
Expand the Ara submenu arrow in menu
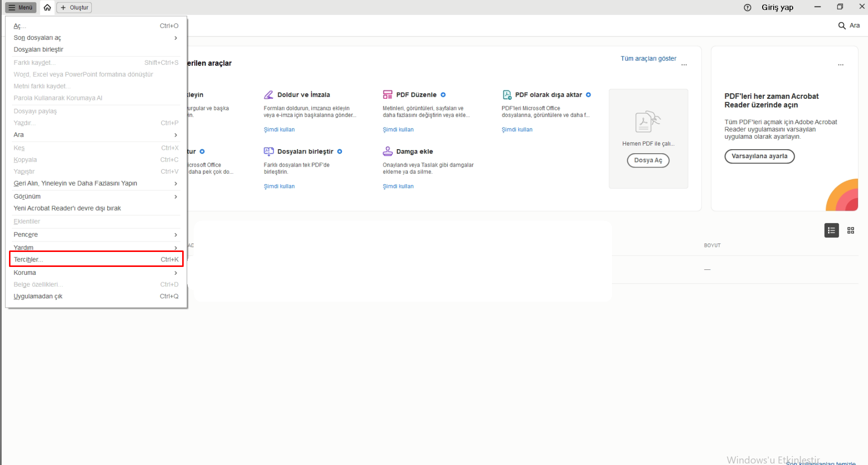coord(176,135)
